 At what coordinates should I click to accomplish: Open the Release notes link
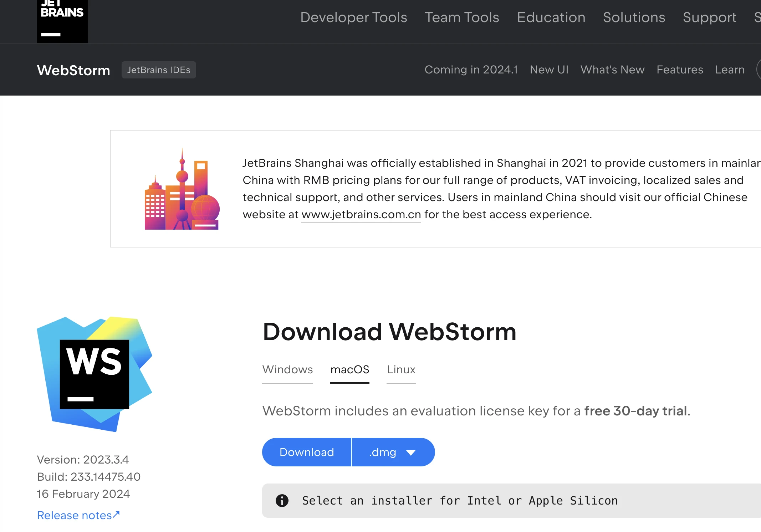tap(78, 515)
